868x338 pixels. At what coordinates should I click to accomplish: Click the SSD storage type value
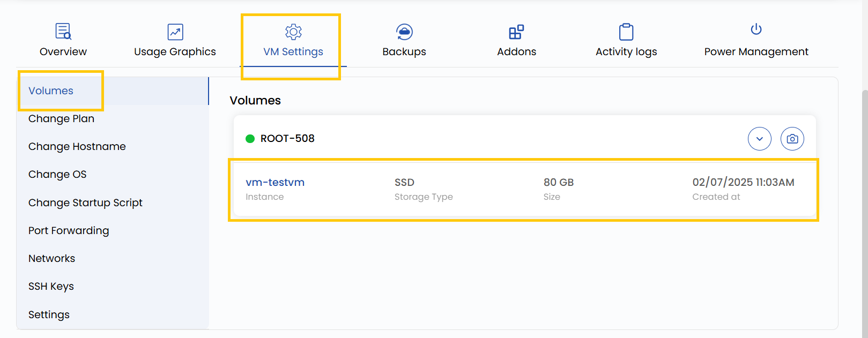(x=404, y=182)
